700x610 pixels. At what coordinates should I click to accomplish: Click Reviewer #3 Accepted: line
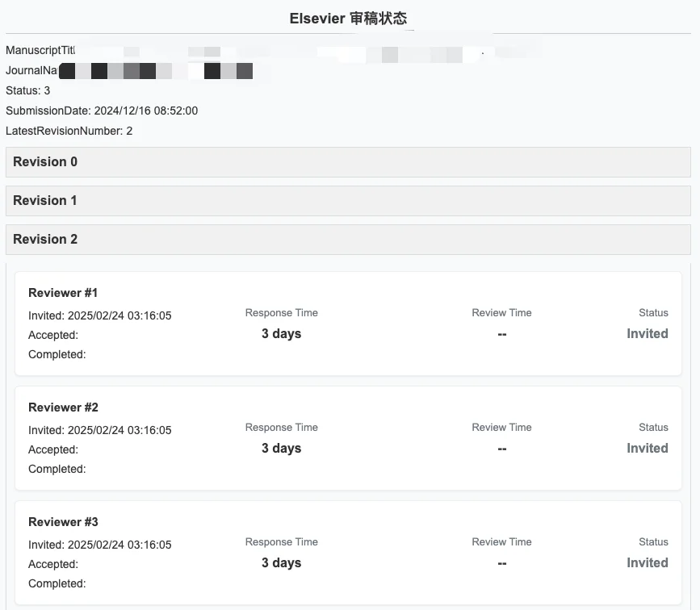tap(53, 565)
